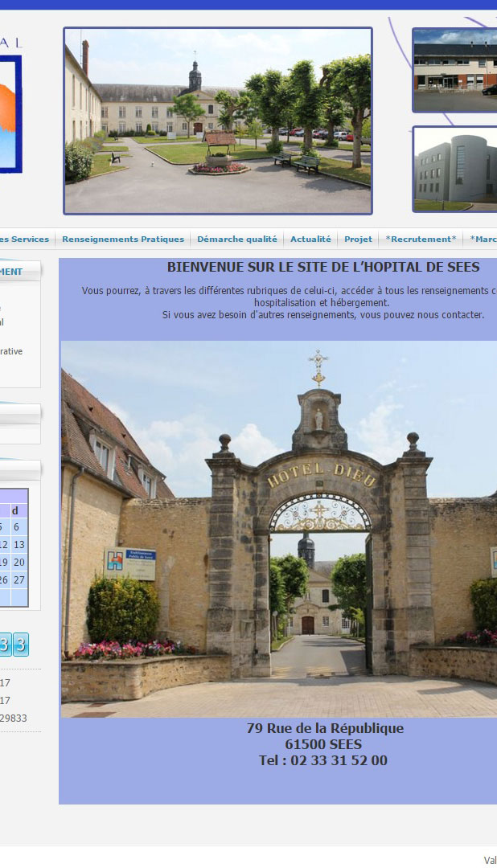Click the Tel : 02 33 31 52 00 text

coord(323,760)
